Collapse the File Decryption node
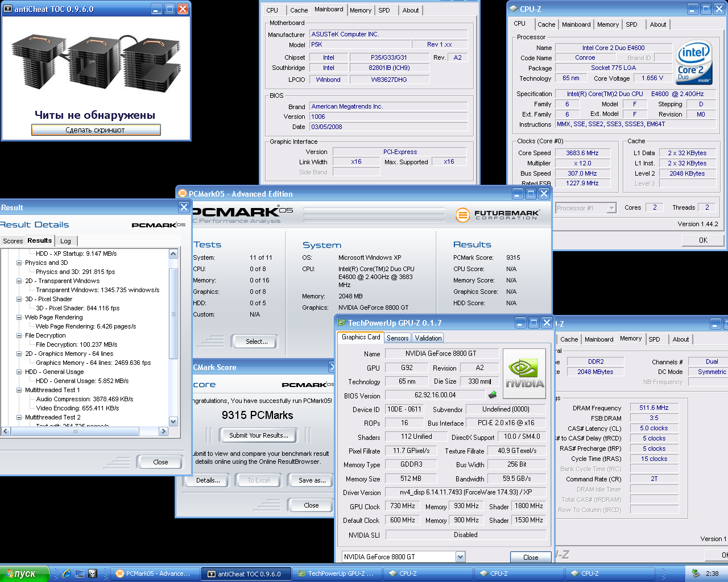 [19, 335]
